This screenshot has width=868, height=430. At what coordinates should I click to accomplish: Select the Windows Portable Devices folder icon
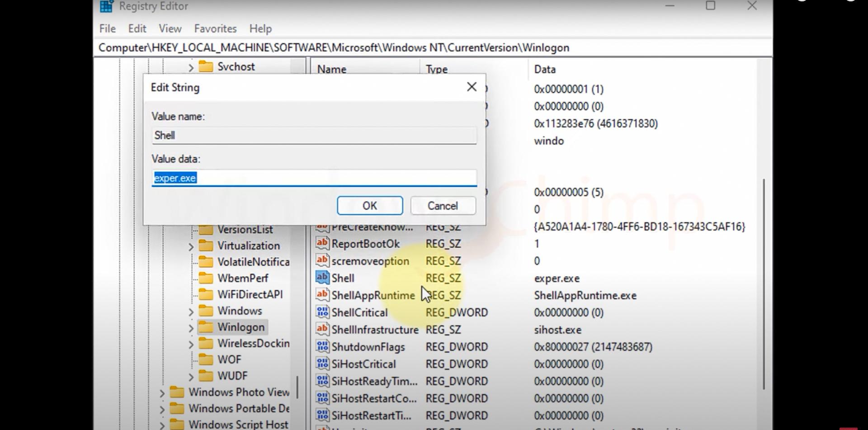click(x=177, y=408)
